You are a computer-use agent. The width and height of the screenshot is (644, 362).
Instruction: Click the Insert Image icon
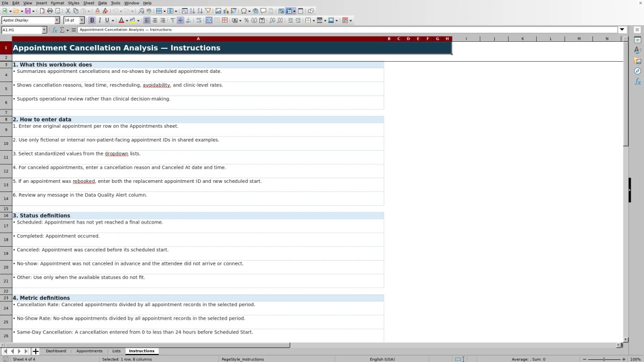218,11
